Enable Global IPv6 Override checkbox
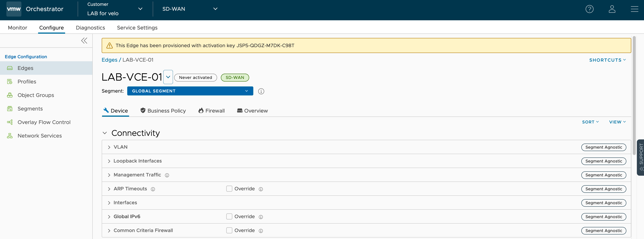 pos(229,216)
